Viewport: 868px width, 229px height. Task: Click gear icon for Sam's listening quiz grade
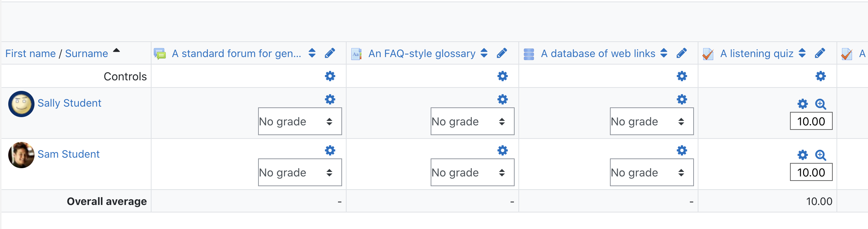tap(803, 155)
